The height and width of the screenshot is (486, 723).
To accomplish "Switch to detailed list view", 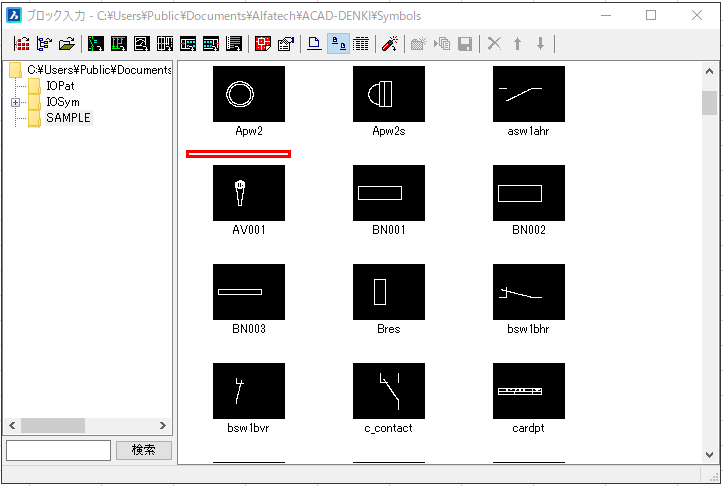I will (361, 44).
